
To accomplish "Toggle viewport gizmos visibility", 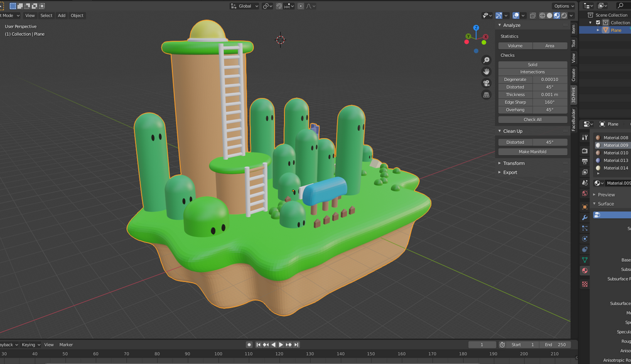I will point(499,16).
